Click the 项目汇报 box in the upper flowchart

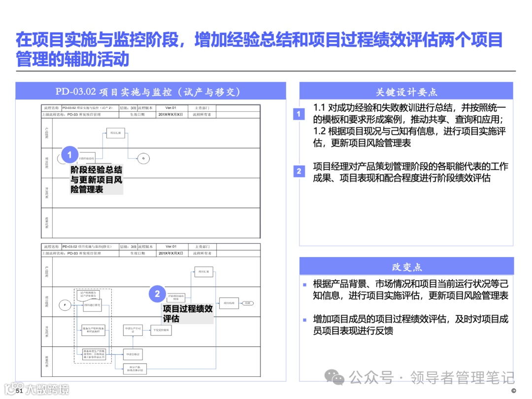point(115,133)
